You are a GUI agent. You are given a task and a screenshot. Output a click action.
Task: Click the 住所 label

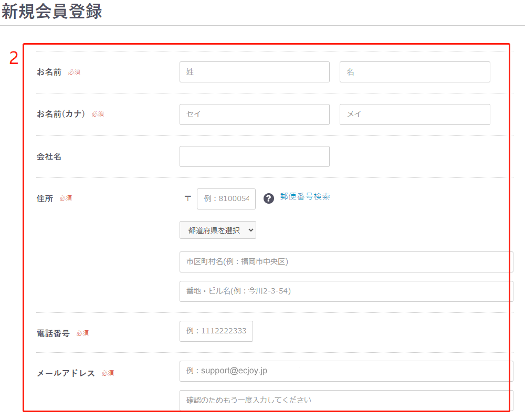click(x=45, y=198)
